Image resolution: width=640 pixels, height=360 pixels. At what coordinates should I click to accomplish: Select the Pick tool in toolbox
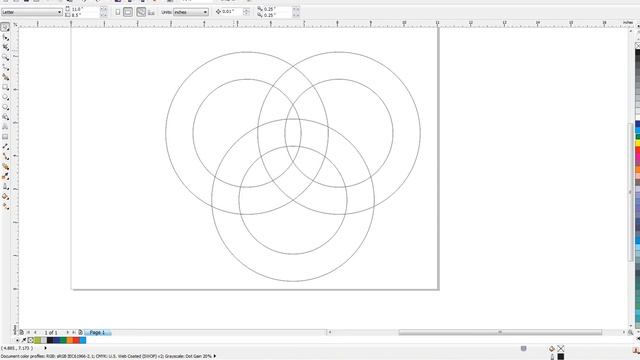point(5,27)
